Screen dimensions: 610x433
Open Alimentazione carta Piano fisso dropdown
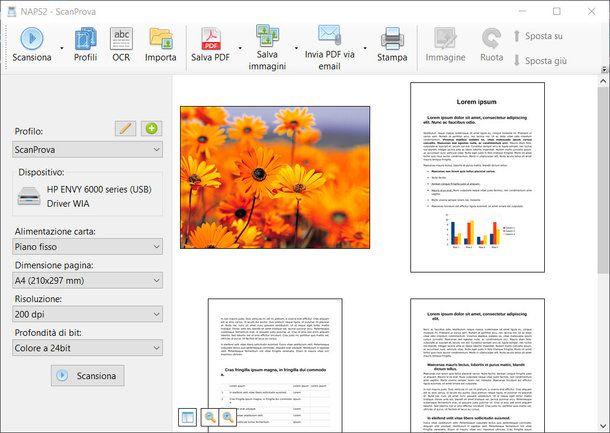pos(88,247)
